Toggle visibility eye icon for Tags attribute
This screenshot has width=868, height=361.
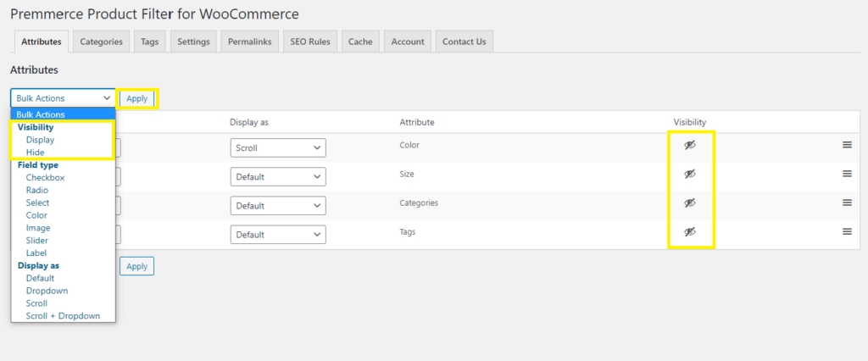[690, 232]
